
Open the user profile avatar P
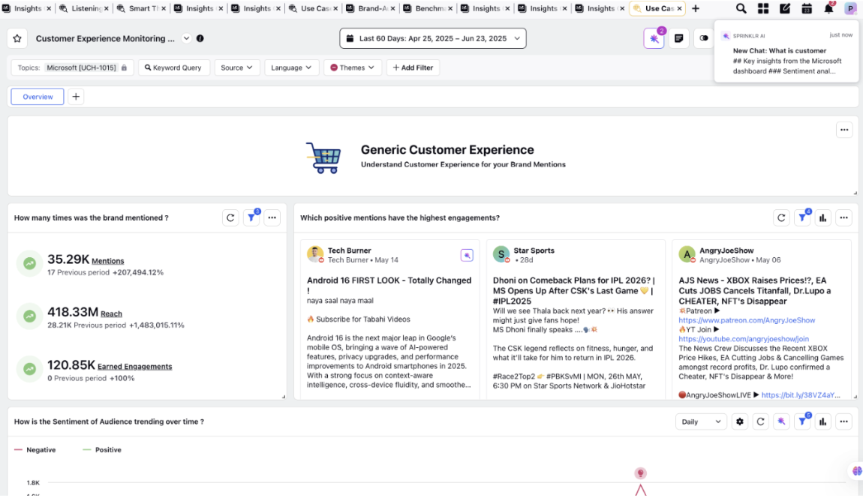850,8
